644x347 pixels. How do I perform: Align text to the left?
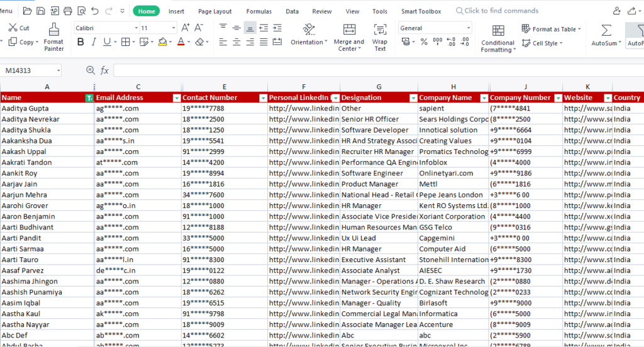223,42
